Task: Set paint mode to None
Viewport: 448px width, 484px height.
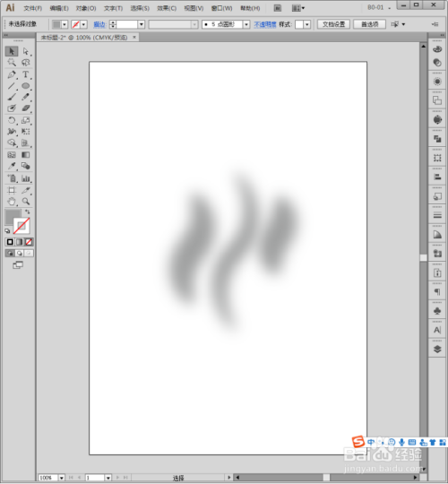Action: [x=29, y=242]
